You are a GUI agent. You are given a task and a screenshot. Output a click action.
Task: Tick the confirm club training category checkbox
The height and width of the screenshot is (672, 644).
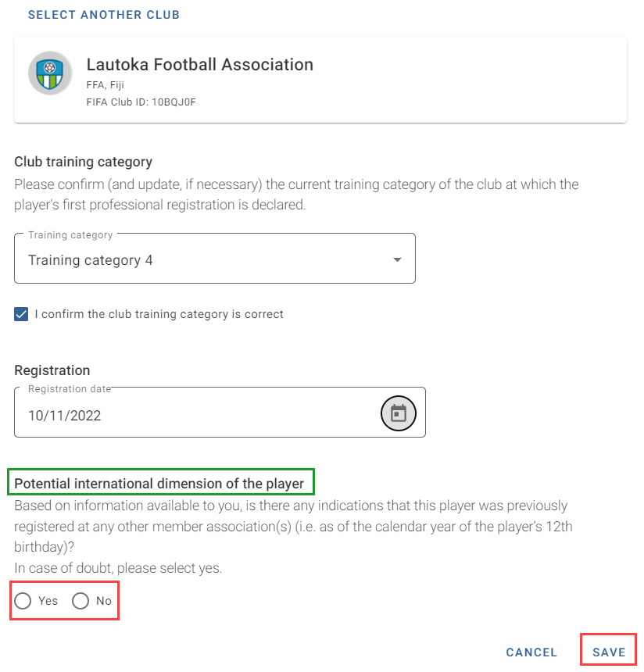(x=21, y=314)
